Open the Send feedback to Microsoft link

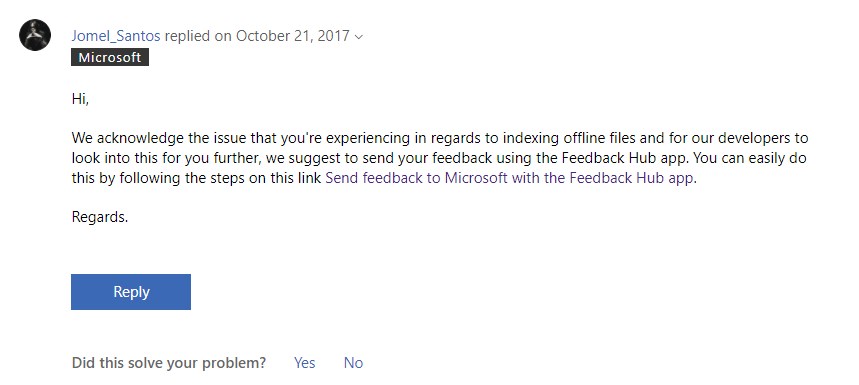[x=509, y=179]
